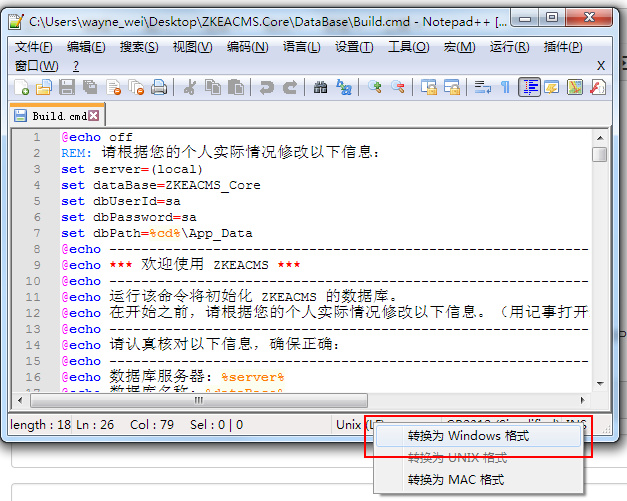The height and width of the screenshot is (501, 627).
Task: Click the horizontal scrollbar left arrow
Action: point(20,400)
